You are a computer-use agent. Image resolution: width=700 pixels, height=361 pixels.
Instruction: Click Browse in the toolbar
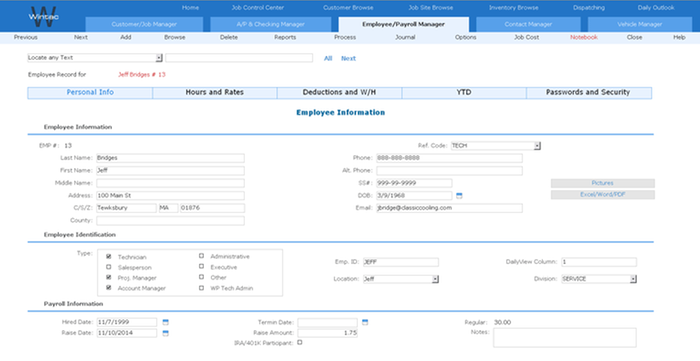click(175, 37)
